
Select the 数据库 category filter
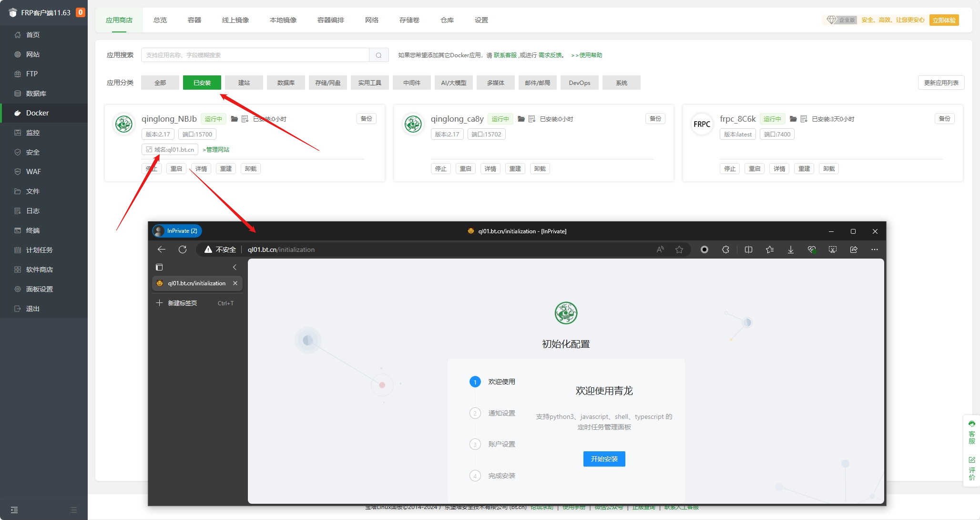click(286, 83)
